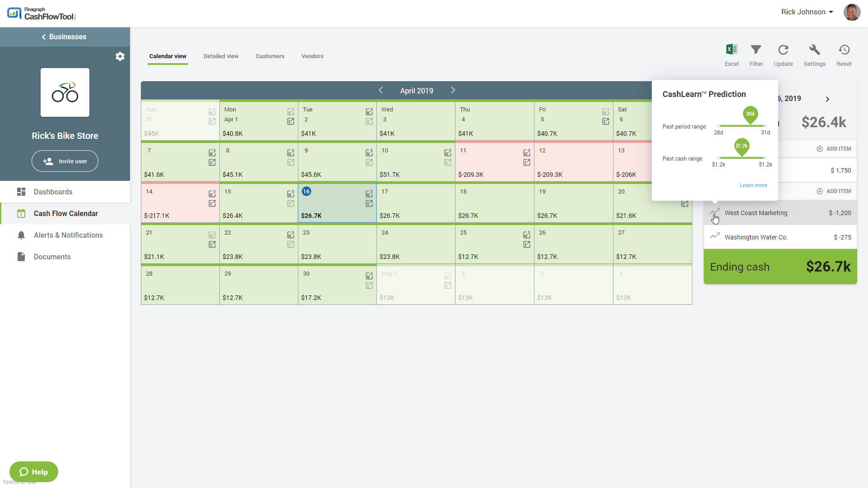This screenshot has width=868, height=488.
Task: Select Cash Flow Calendar in sidebar
Action: pyautogui.click(x=65, y=213)
